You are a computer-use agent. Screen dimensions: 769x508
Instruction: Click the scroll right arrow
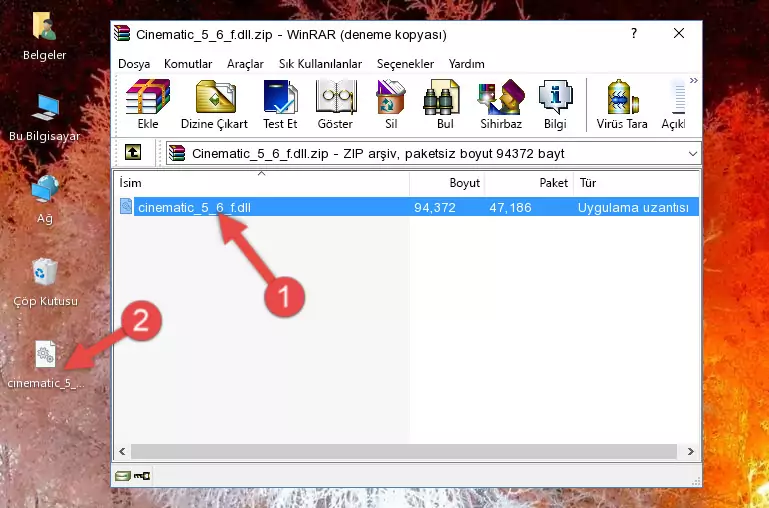point(690,451)
